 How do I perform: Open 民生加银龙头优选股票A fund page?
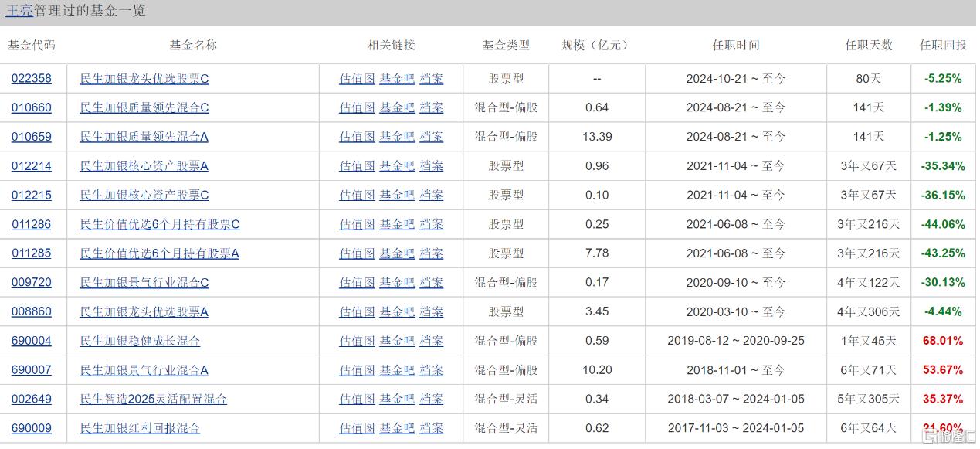(x=144, y=312)
